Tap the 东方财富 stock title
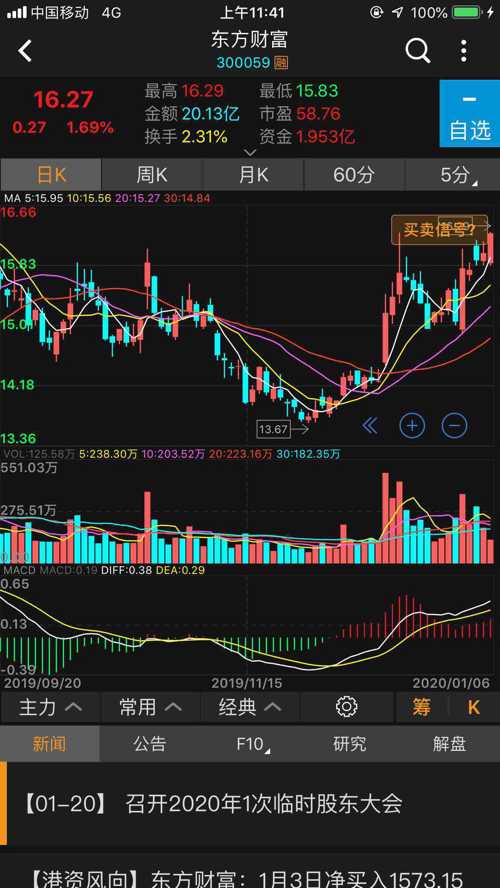500x888 pixels. tap(250, 40)
